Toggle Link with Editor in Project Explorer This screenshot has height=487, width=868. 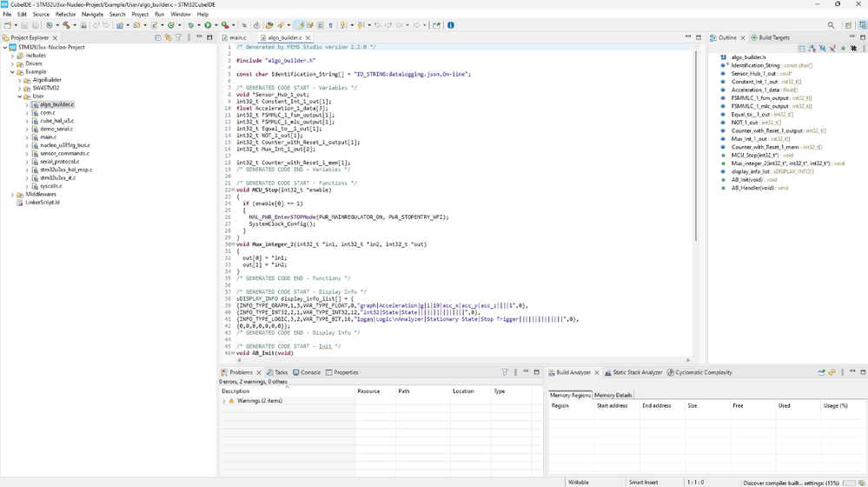[x=168, y=37]
